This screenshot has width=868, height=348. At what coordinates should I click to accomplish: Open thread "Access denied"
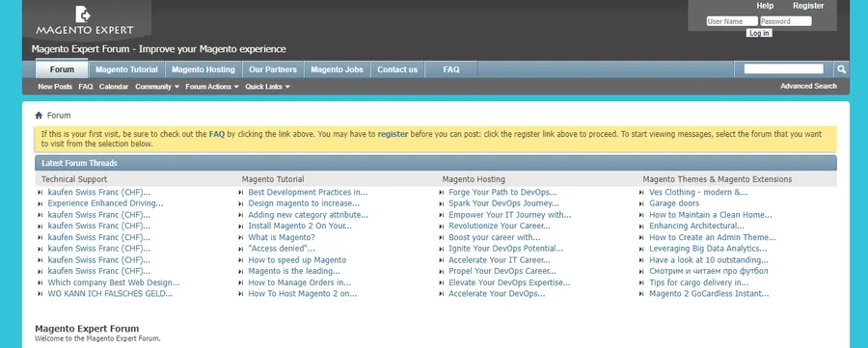(282, 249)
